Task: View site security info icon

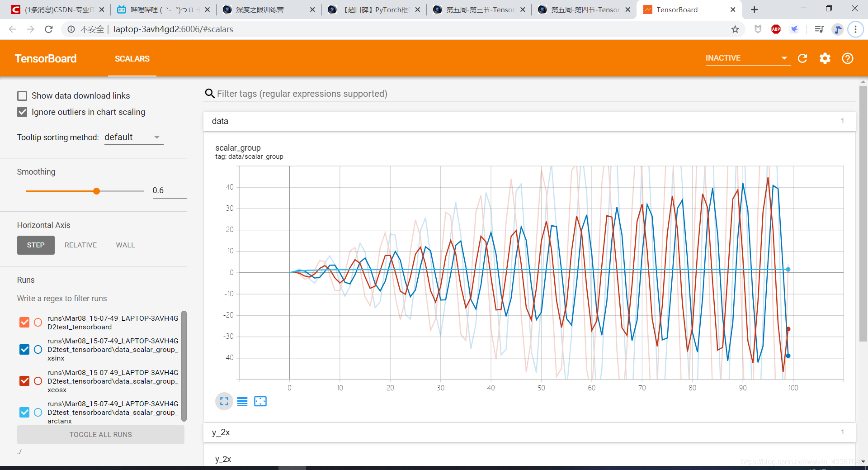Action: coord(71,29)
